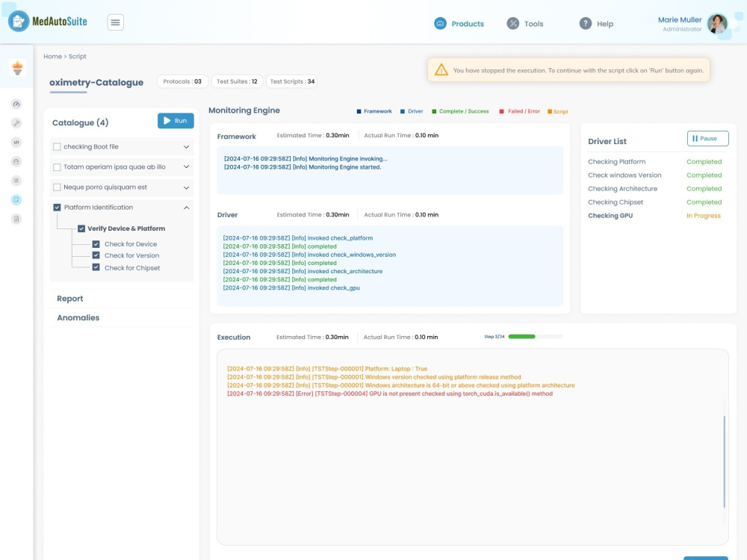Uncheck the Check for Device checkbox
The image size is (747, 560).
pos(96,244)
